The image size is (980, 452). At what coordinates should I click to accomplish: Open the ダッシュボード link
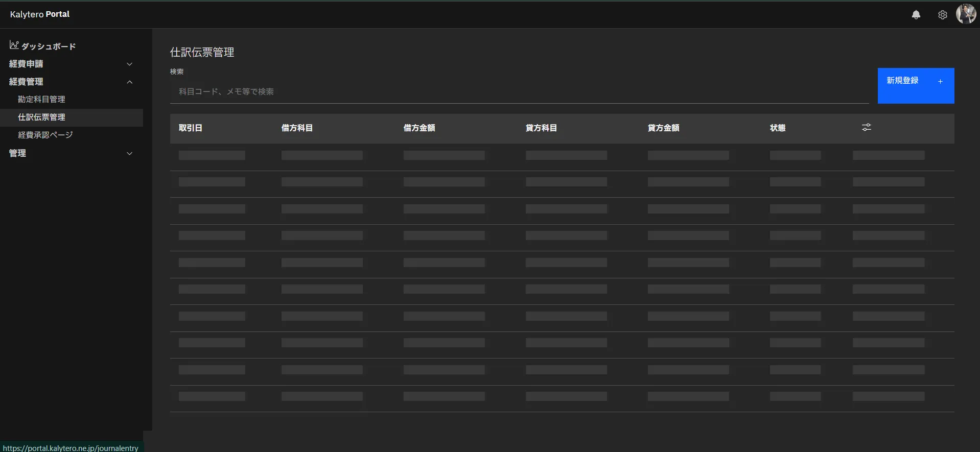click(49, 46)
